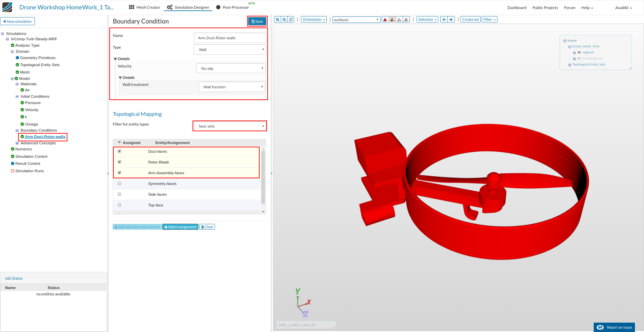The height and width of the screenshot is (332, 644).
Task: Uncheck the Duct-faces assignment checkbox
Action: point(119,151)
